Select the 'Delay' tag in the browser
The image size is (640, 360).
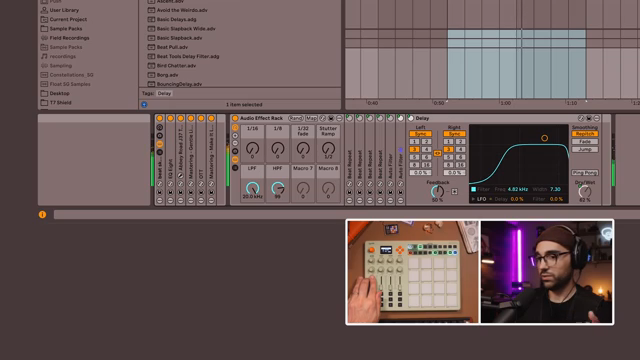[x=164, y=93]
